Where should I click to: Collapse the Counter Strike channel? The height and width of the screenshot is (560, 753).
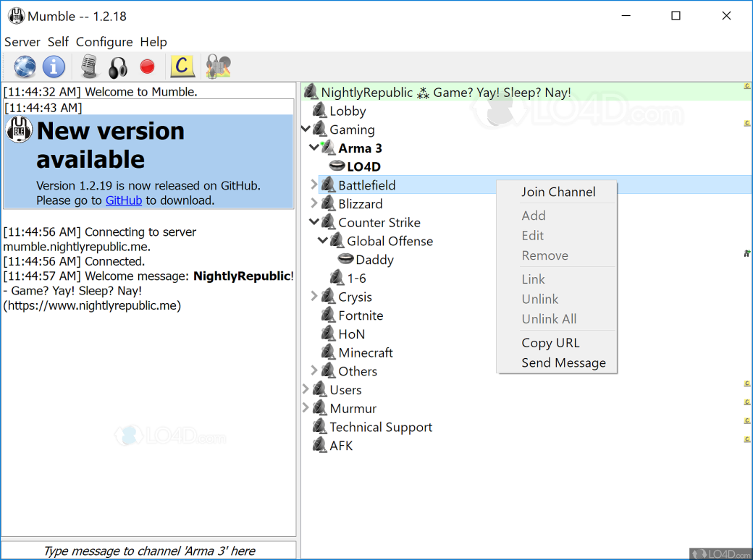[x=314, y=221]
